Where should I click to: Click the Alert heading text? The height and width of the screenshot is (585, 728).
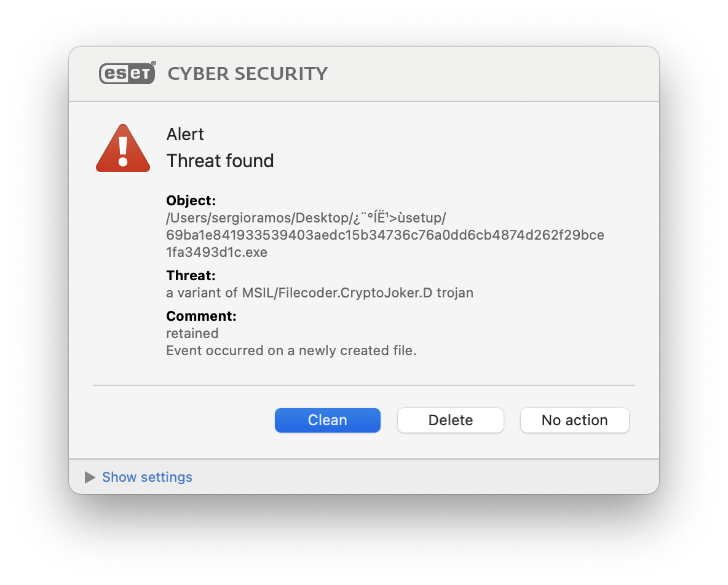point(185,135)
